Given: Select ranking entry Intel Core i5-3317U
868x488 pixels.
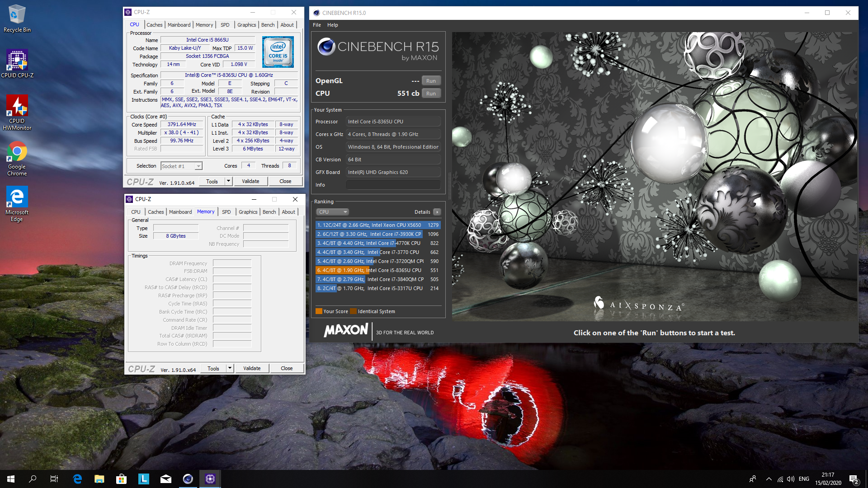Looking at the screenshot, I should coord(377,288).
